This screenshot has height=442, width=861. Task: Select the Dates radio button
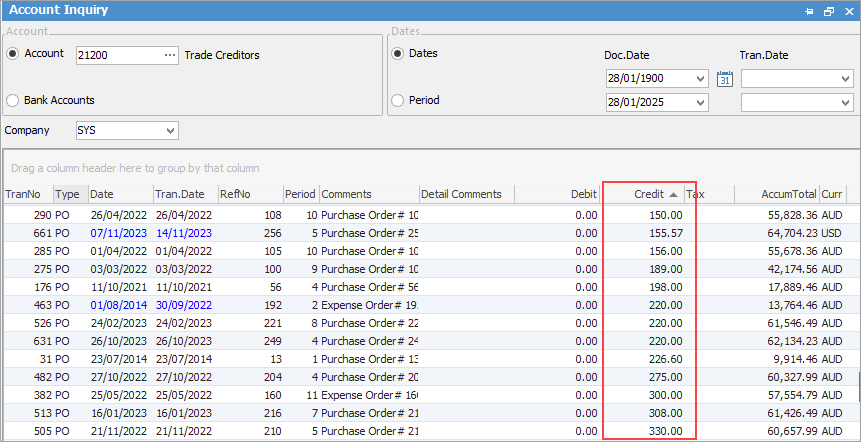(x=399, y=53)
